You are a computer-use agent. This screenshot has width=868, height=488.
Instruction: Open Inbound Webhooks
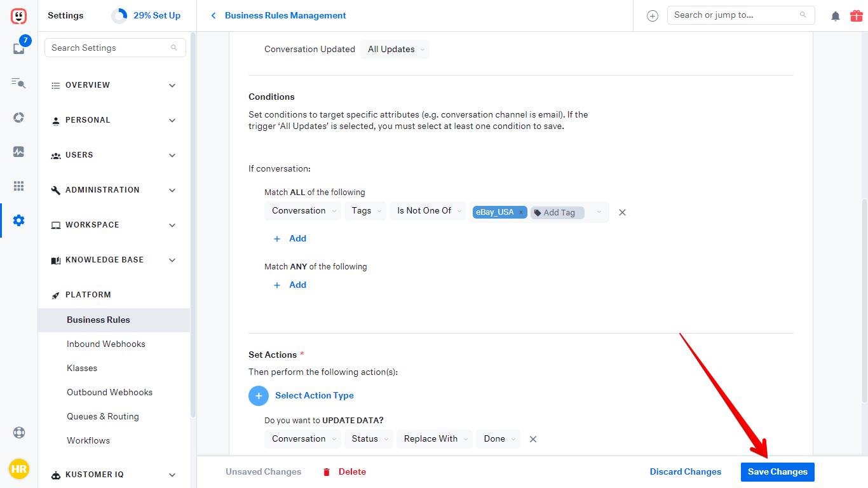coord(106,344)
